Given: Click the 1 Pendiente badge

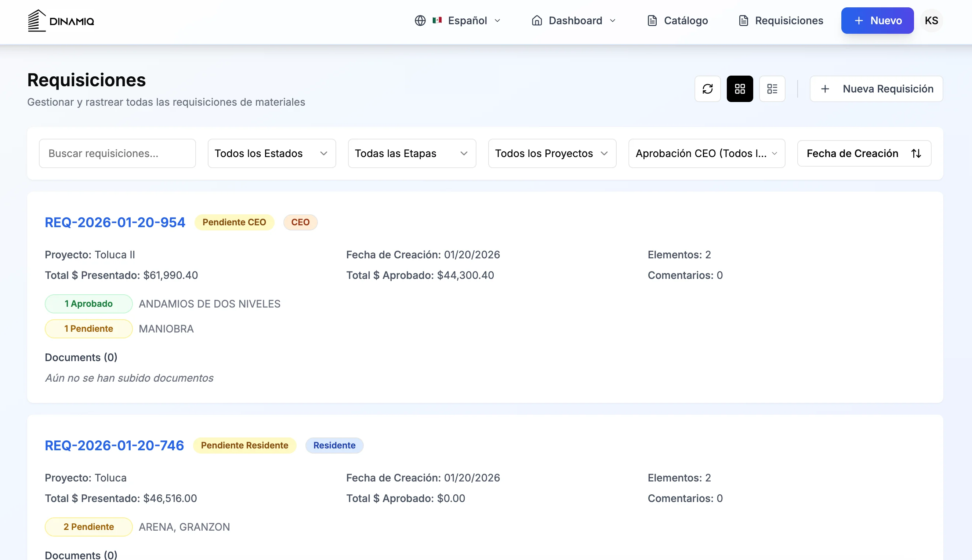Looking at the screenshot, I should tap(89, 329).
